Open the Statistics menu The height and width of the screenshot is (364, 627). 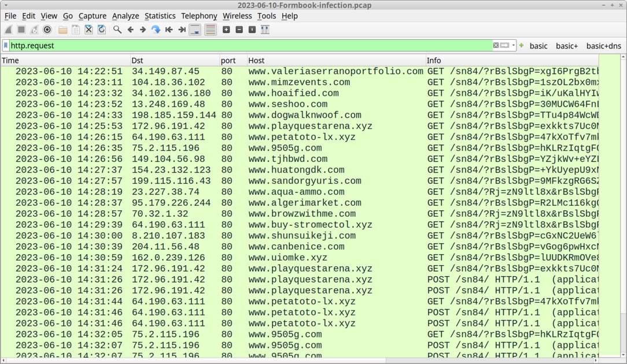pyautogui.click(x=160, y=16)
